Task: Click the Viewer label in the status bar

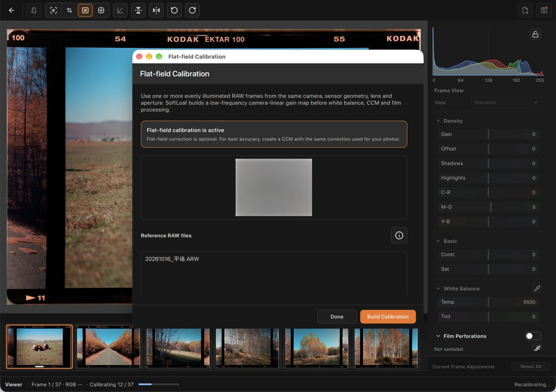Action: [14, 384]
